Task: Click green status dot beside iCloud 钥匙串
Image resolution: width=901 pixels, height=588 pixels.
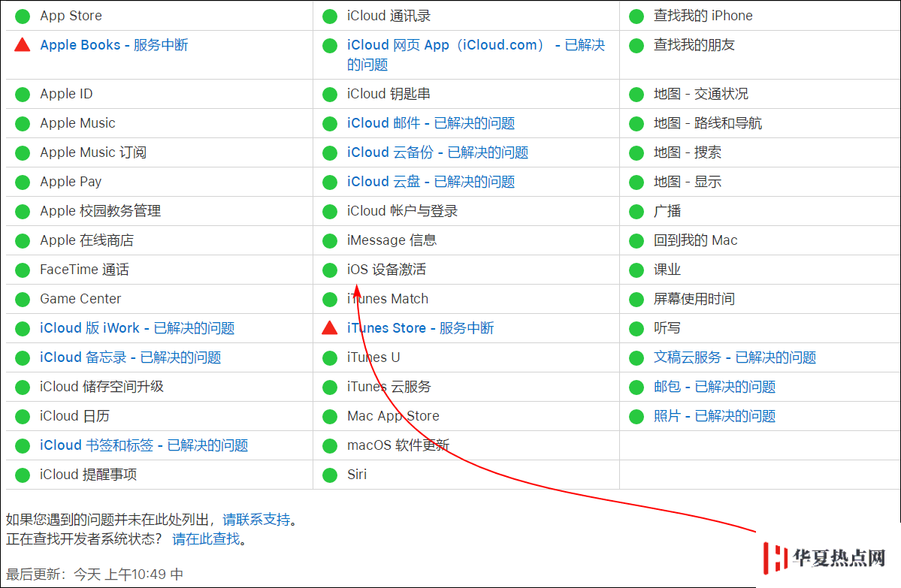Action: coord(330,94)
